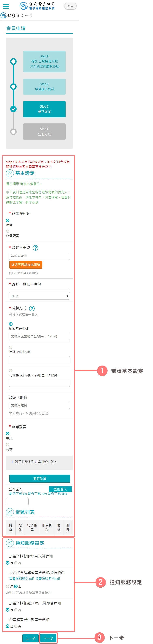Click the 會員申請 page title
This screenshot has width=153, height=644.
coord(16,28)
